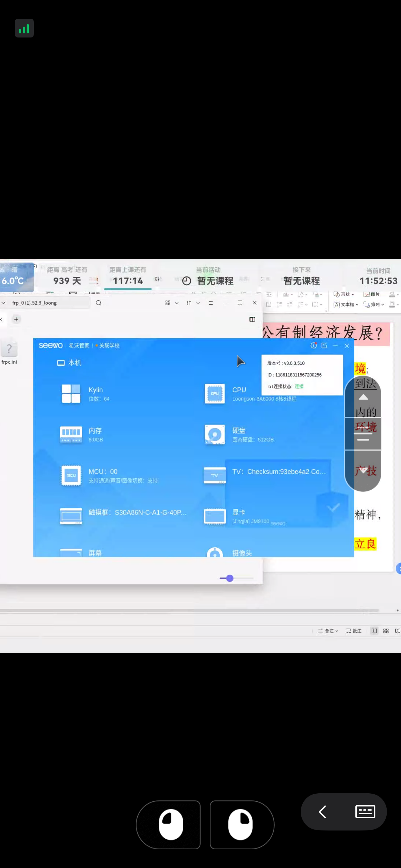Open the frpc.ini file

(9, 351)
